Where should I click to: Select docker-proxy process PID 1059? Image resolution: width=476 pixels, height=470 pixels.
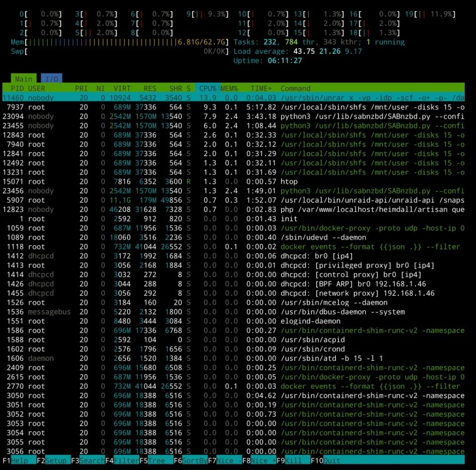234,228
